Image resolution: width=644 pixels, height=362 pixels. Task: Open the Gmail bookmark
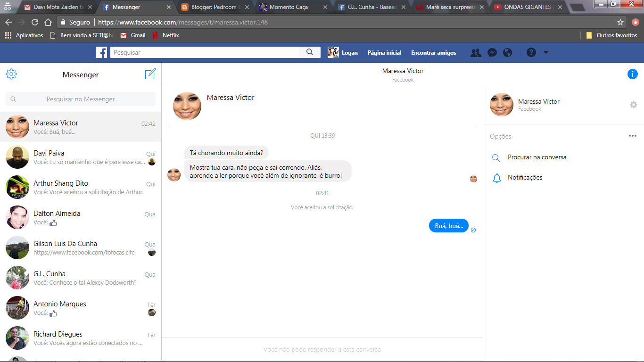[133, 35]
